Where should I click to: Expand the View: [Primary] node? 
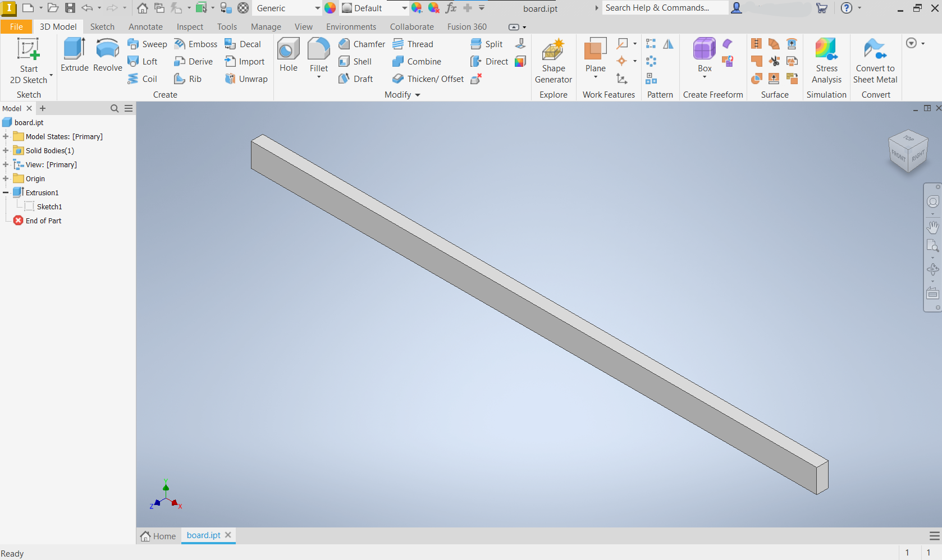[6, 164]
